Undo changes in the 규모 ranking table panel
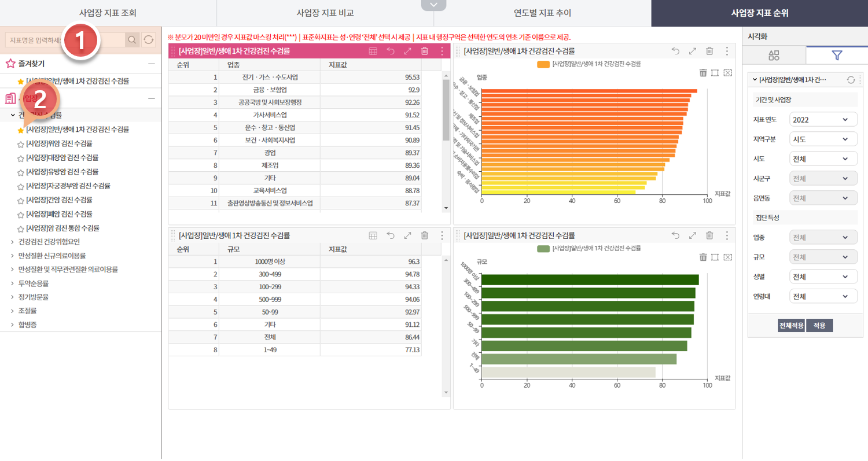The image size is (868, 461). 391,235
